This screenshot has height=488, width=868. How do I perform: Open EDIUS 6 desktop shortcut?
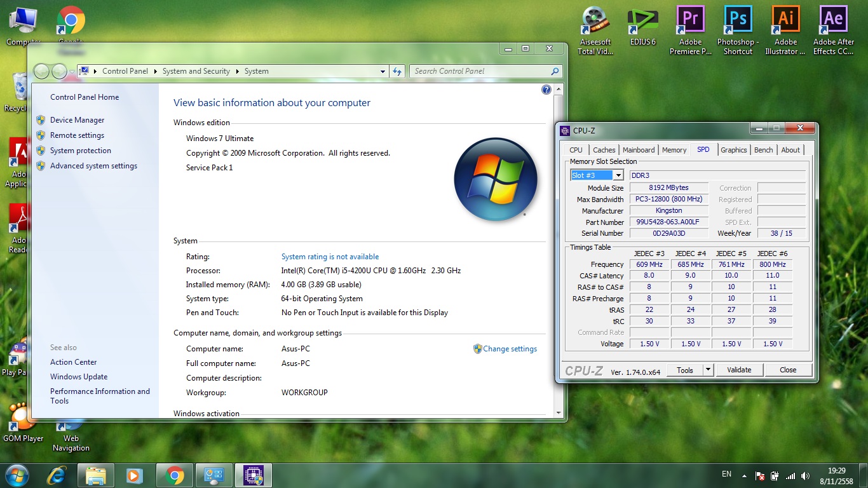[642, 26]
